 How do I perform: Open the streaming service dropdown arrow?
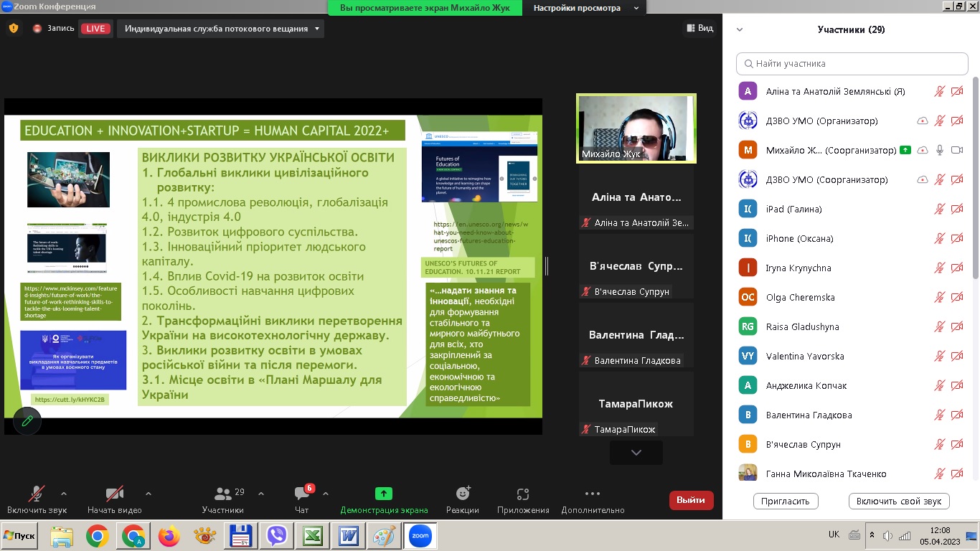316,29
